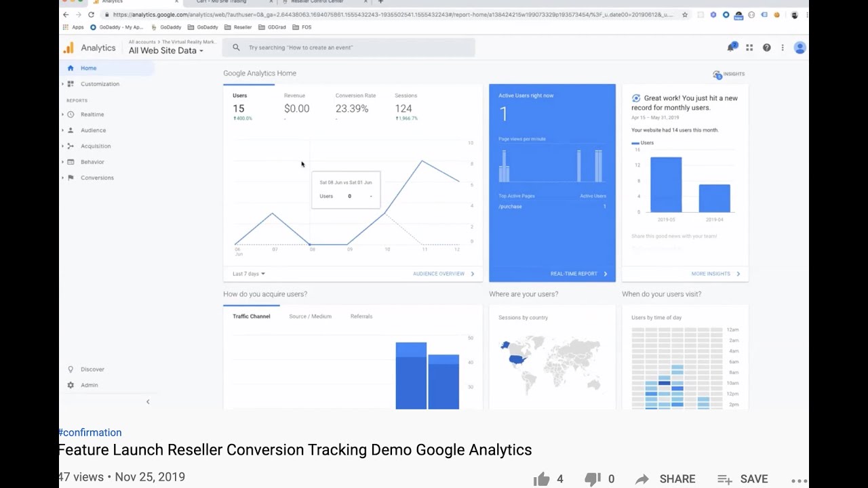The width and height of the screenshot is (868, 488).
Task: Select the Source / Medium tab
Action: coord(310,317)
